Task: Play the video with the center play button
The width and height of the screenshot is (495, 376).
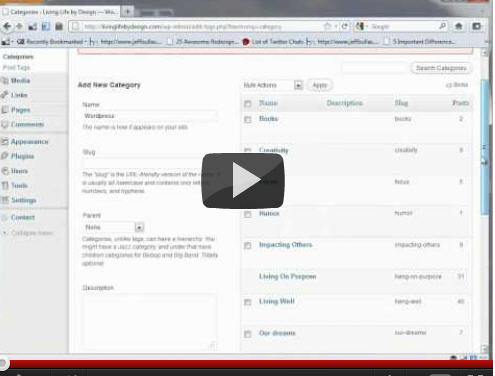Action: pyautogui.click(x=243, y=180)
